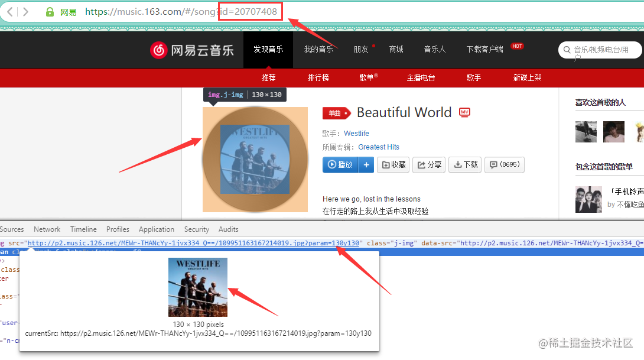The image size is (644, 360).
Task: Click the img src URL link in DevTools
Action: (x=193, y=243)
